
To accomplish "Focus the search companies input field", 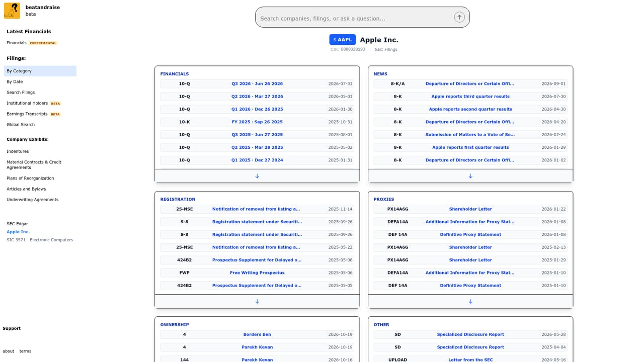I will [x=355, y=18].
